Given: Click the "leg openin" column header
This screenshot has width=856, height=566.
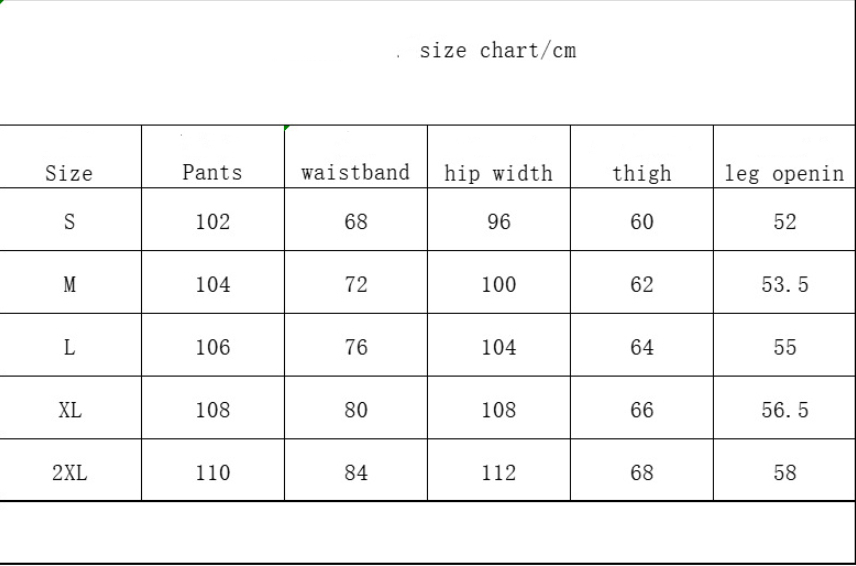Looking at the screenshot, I should [785, 173].
